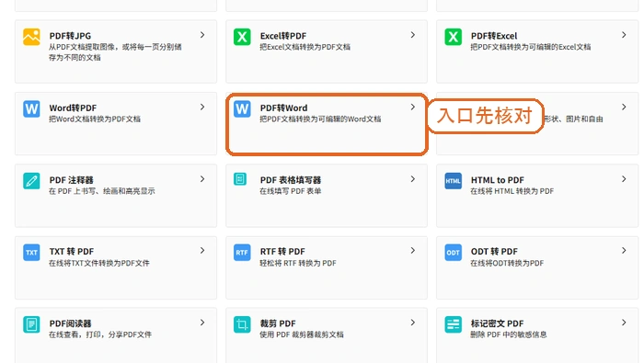
Task: Click the RTF 转 PDF icon
Action: (x=242, y=253)
